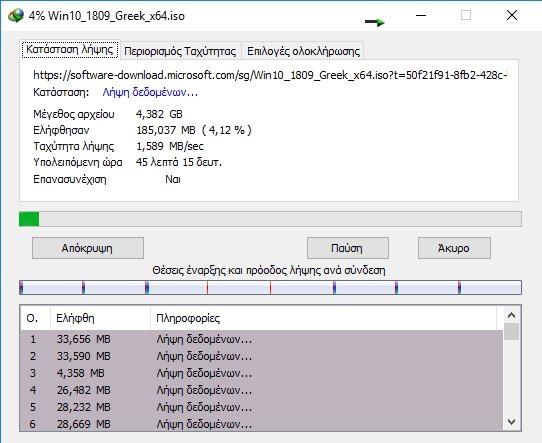Cancel download with Άκυρο button
The height and width of the screenshot is (443, 542).
point(454,248)
